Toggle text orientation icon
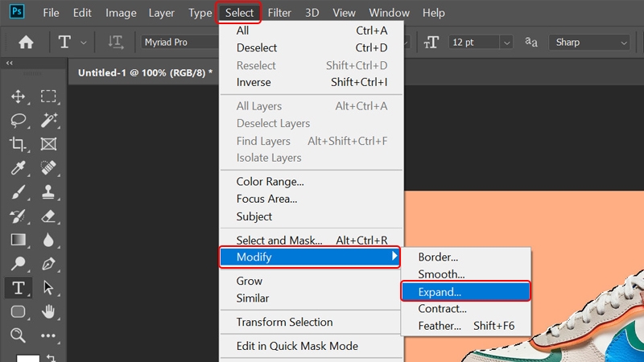 (x=115, y=43)
